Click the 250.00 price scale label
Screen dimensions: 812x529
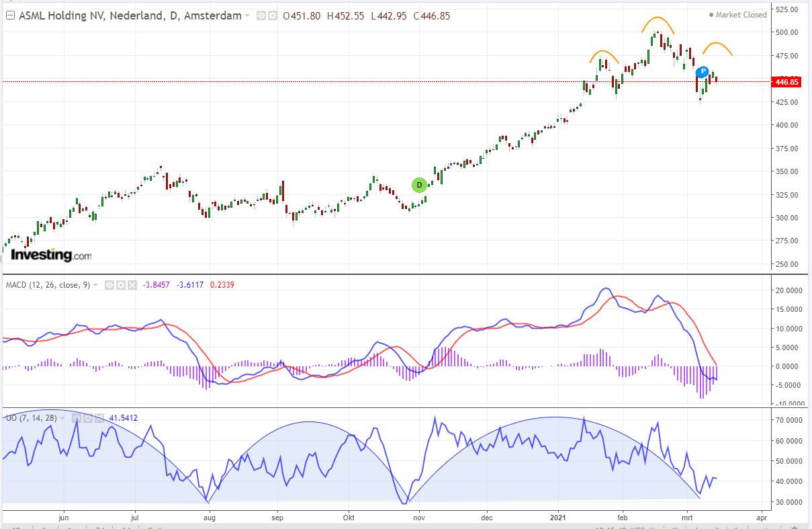[x=786, y=263]
